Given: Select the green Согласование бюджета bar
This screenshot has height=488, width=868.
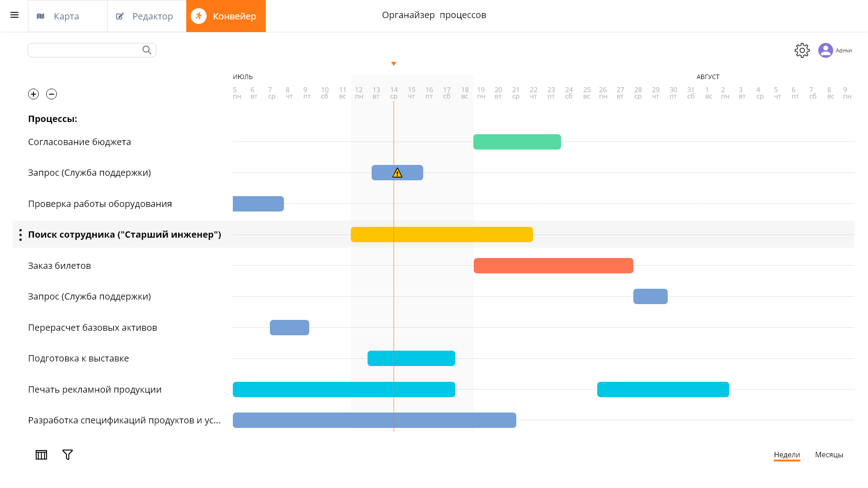Looking at the screenshot, I should click(517, 142).
